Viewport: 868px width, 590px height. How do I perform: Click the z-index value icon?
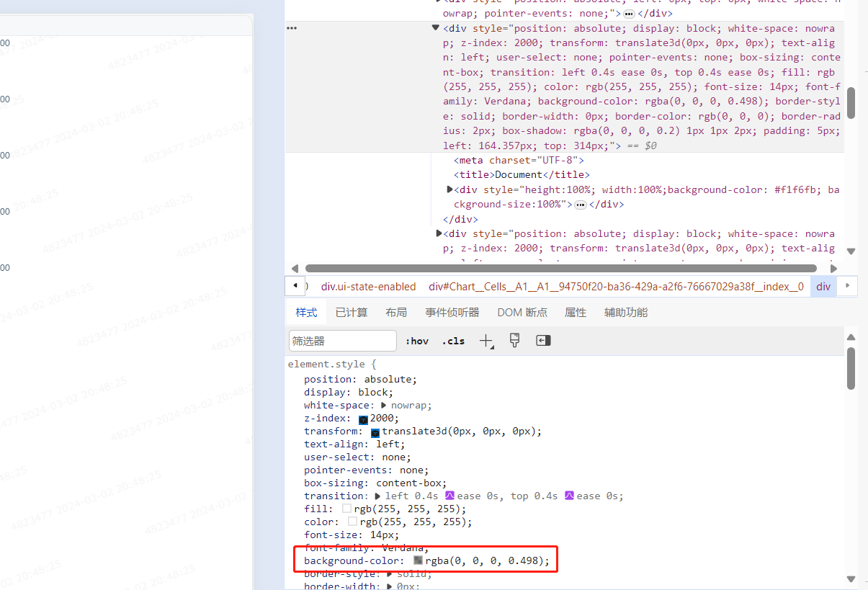363,419
